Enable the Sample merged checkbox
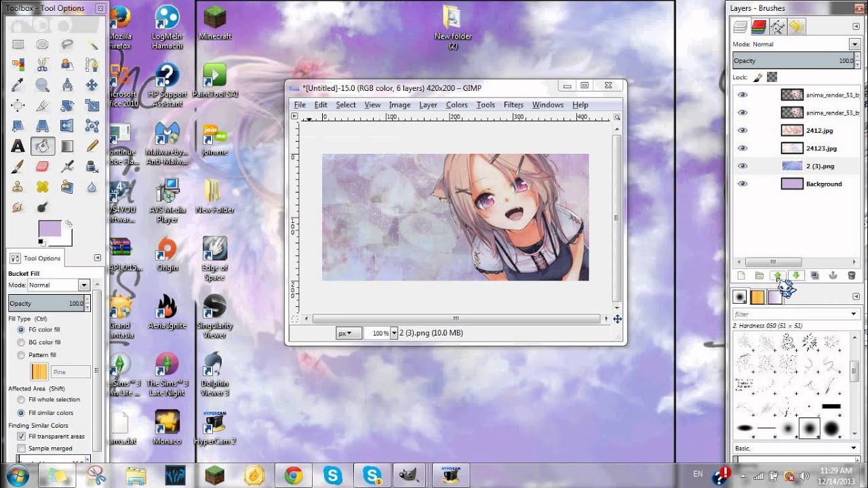 pos(21,449)
